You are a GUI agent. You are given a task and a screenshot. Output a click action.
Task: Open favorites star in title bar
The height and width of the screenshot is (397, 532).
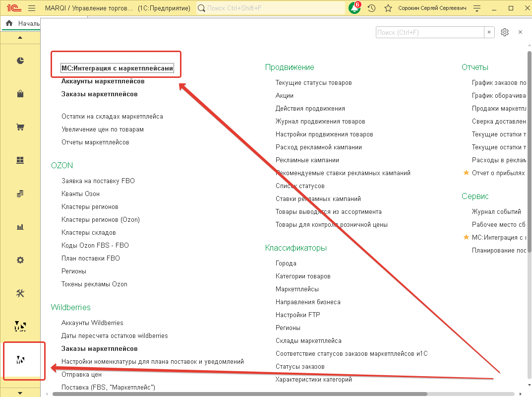[388, 8]
